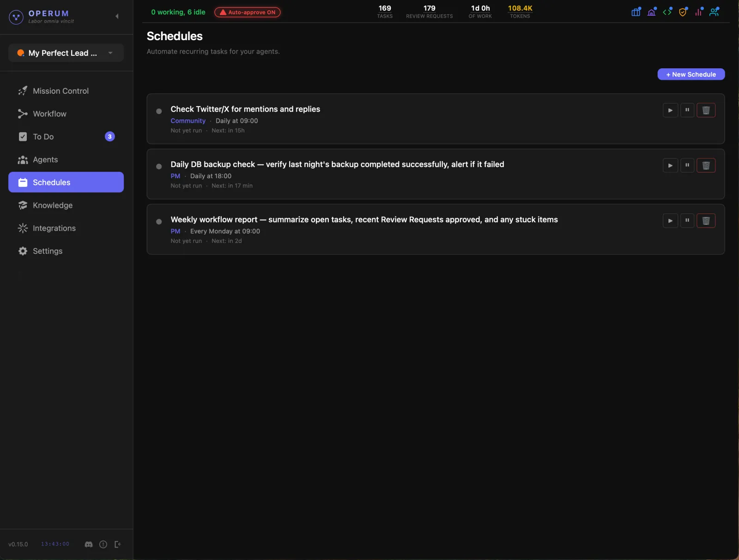Open the briefcase panel in the top toolbar
The image size is (739, 560).
(x=636, y=12)
